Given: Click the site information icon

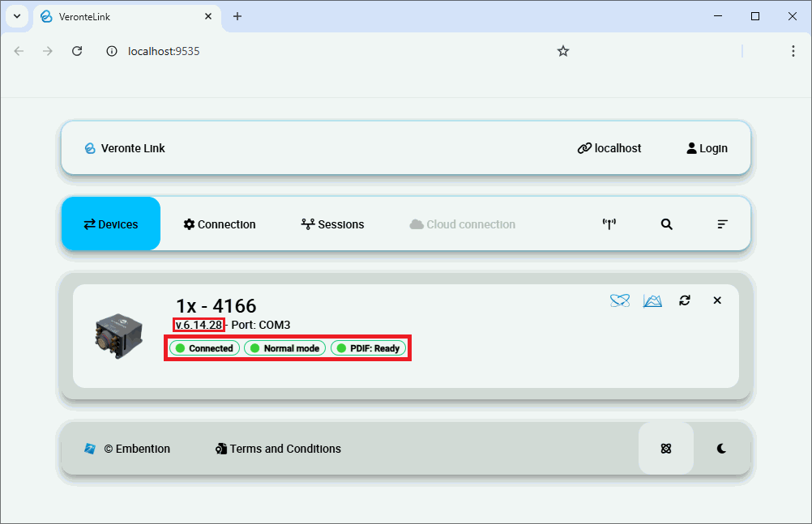Looking at the screenshot, I should pos(111,51).
